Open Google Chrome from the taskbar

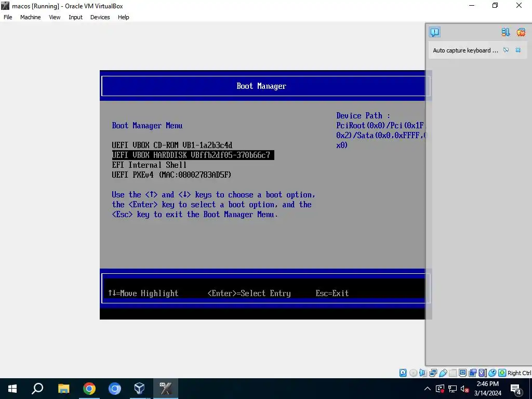(x=89, y=389)
